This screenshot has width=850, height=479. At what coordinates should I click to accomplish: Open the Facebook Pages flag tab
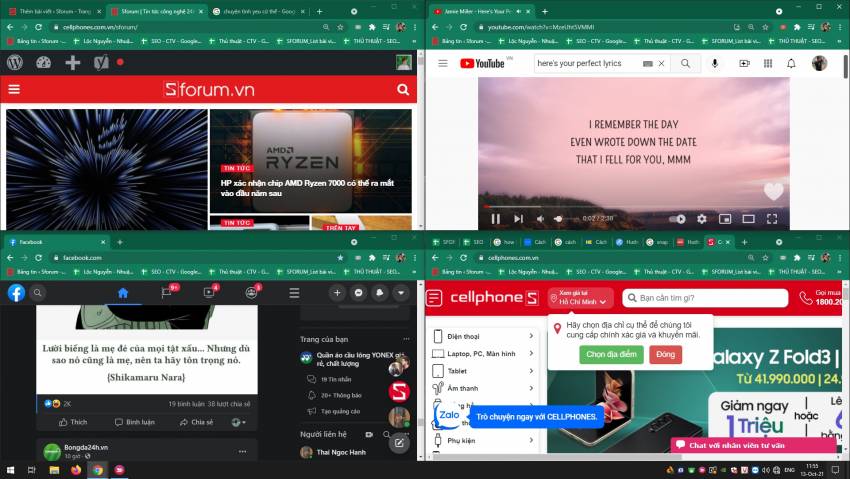[x=167, y=293]
